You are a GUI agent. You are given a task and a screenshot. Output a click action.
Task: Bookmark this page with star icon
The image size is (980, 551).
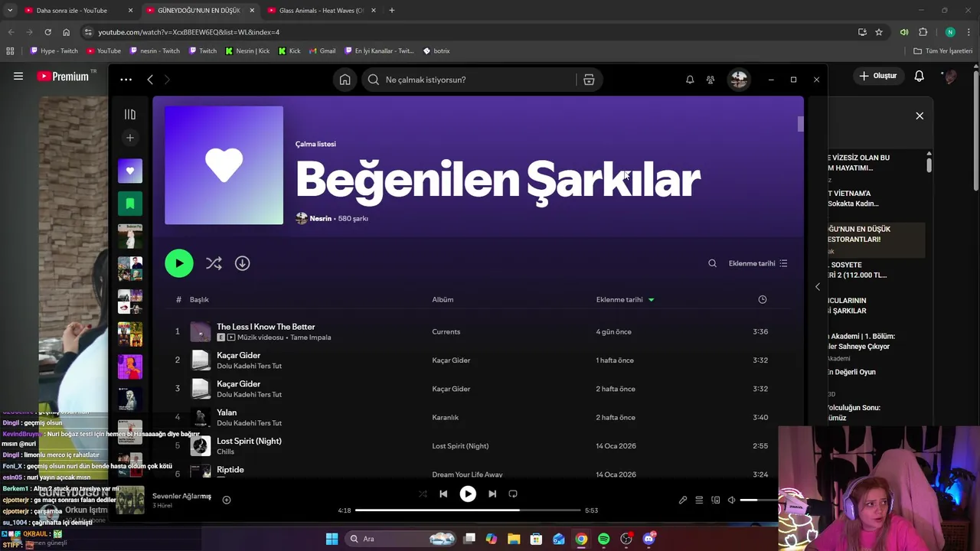tap(879, 32)
